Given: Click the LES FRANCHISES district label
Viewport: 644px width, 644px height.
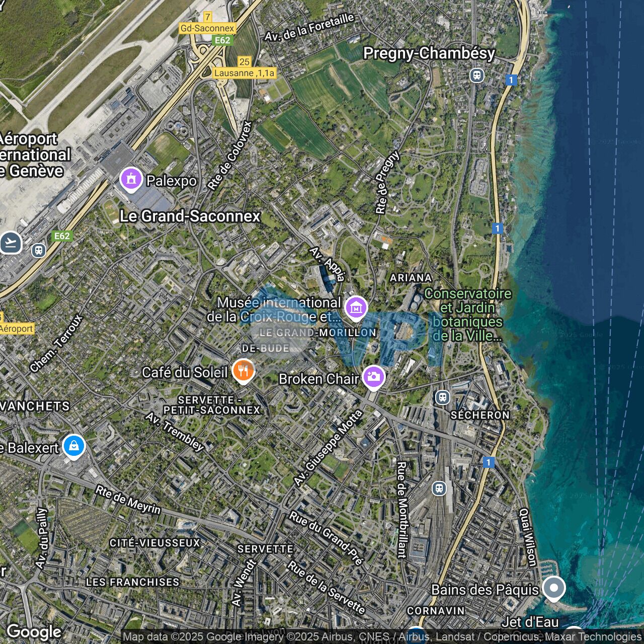Looking at the screenshot, I should pyautogui.click(x=133, y=582).
